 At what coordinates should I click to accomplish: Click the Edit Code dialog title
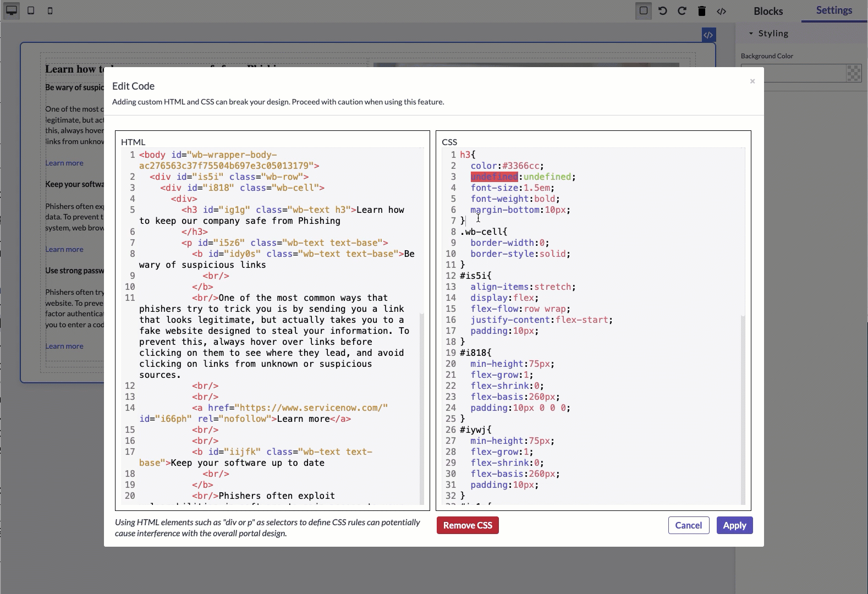click(133, 86)
